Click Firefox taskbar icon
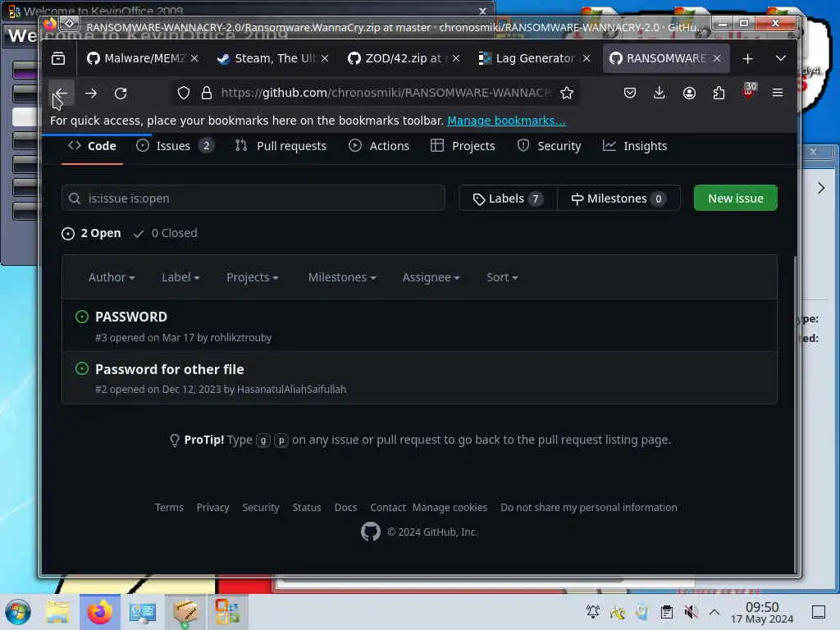 click(x=99, y=612)
